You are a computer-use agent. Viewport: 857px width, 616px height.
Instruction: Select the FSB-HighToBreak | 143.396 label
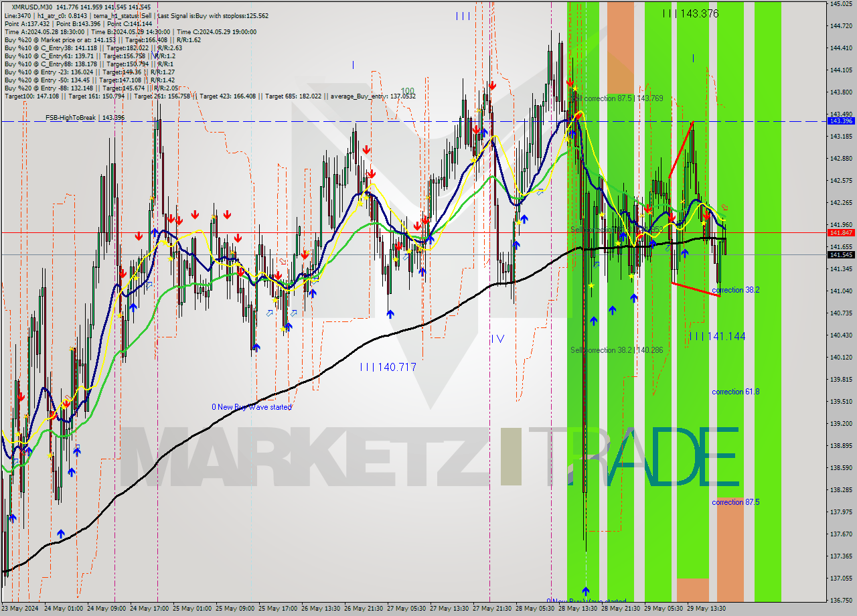85,118
